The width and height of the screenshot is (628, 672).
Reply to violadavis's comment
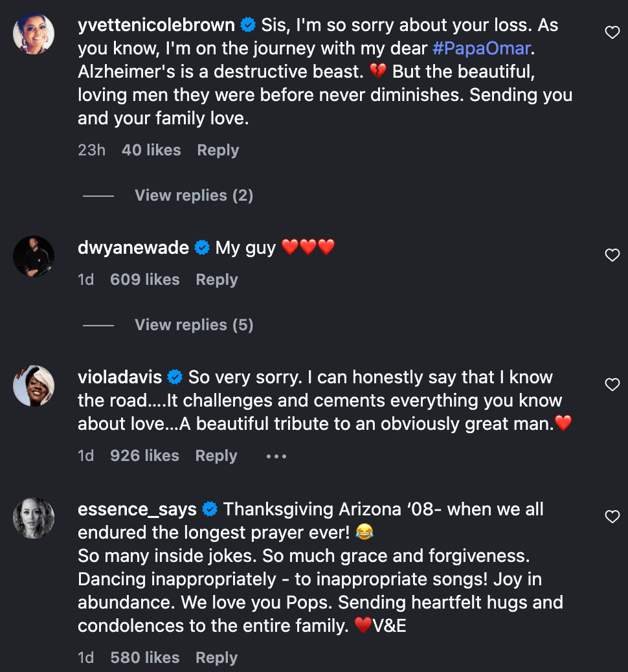(216, 456)
